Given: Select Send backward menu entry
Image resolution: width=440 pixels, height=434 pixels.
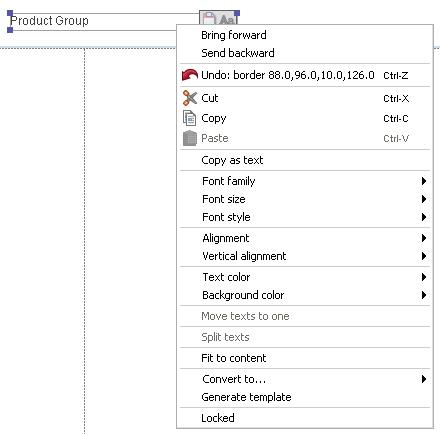Looking at the screenshot, I should [305, 53].
